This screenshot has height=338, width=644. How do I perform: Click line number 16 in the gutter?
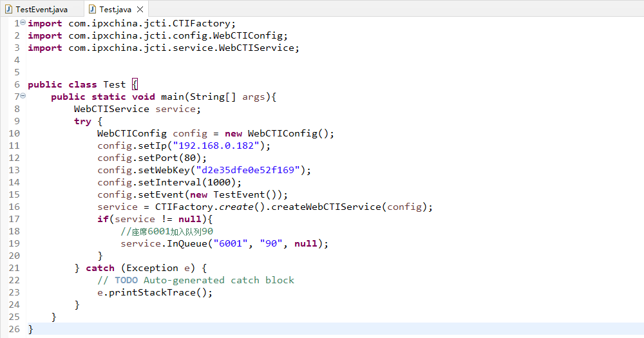click(14, 207)
